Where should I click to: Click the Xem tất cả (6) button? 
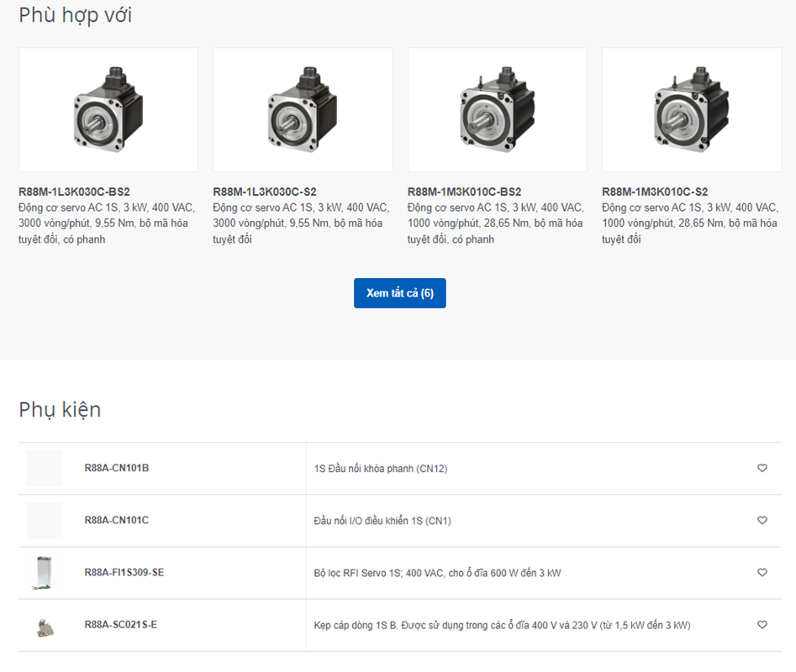(400, 293)
